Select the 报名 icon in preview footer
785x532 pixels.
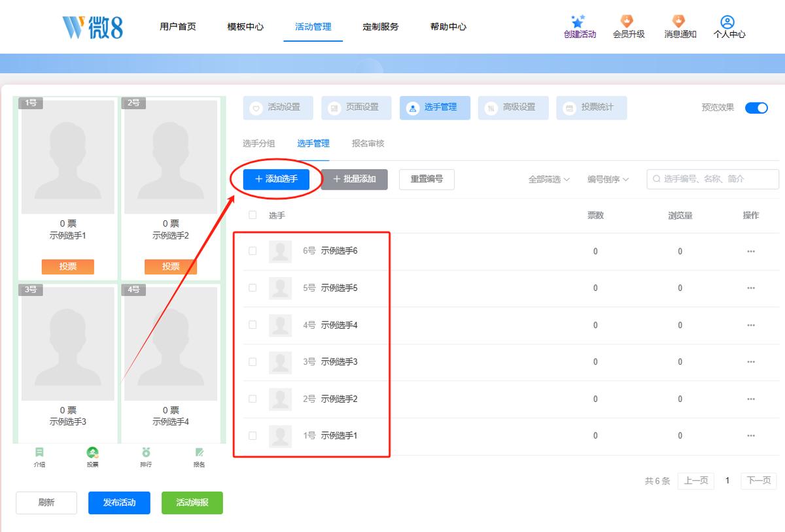pyautogui.click(x=200, y=452)
